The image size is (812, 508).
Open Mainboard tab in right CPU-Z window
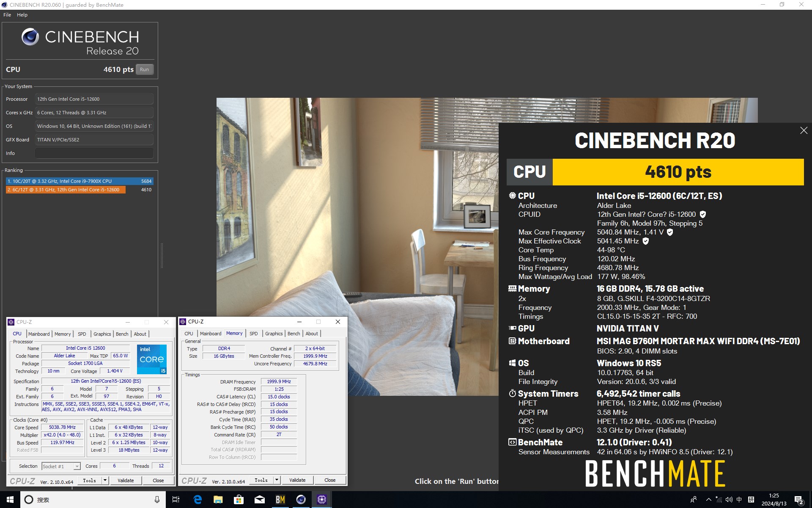pyautogui.click(x=211, y=334)
